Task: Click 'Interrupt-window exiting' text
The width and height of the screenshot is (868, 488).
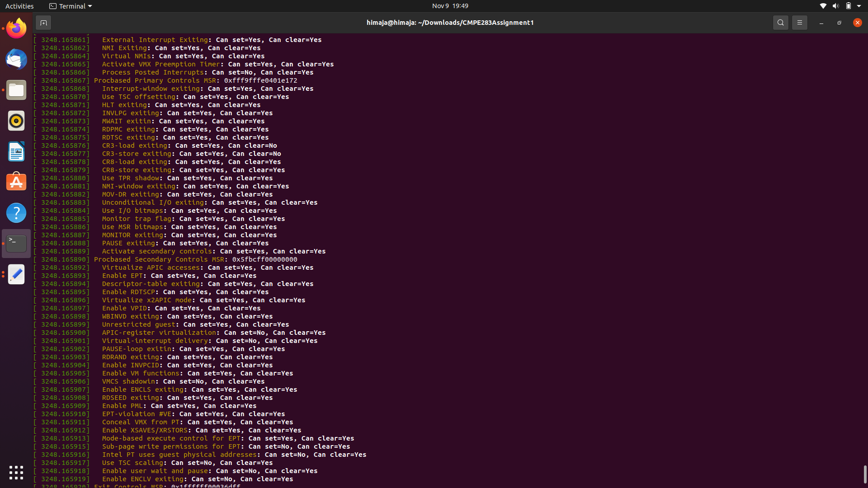Action: pyautogui.click(x=151, y=89)
